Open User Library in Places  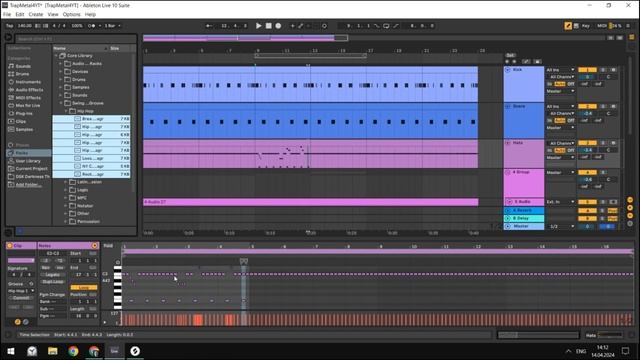tap(28, 161)
